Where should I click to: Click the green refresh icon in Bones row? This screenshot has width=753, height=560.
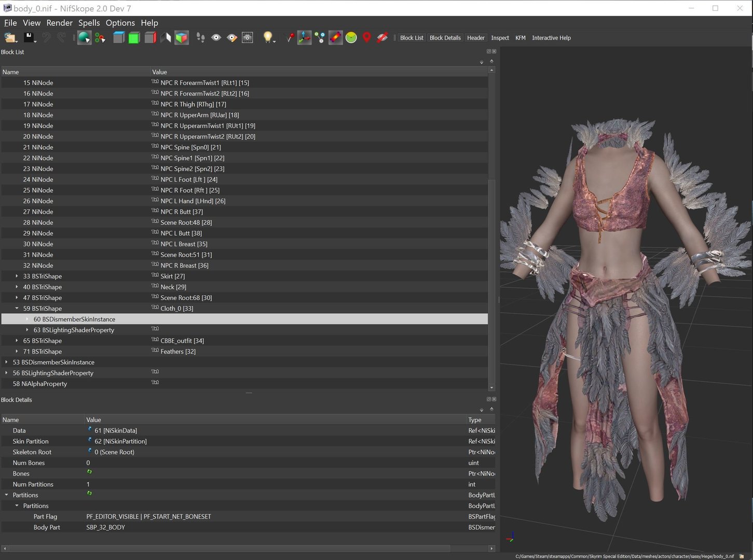pyautogui.click(x=89, y=472)
